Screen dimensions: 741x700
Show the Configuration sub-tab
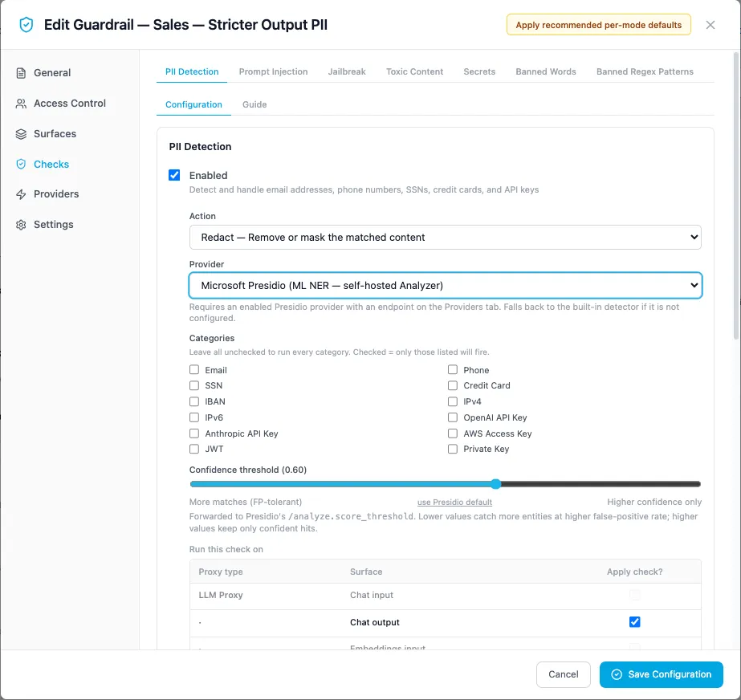(x=193, y=104)
